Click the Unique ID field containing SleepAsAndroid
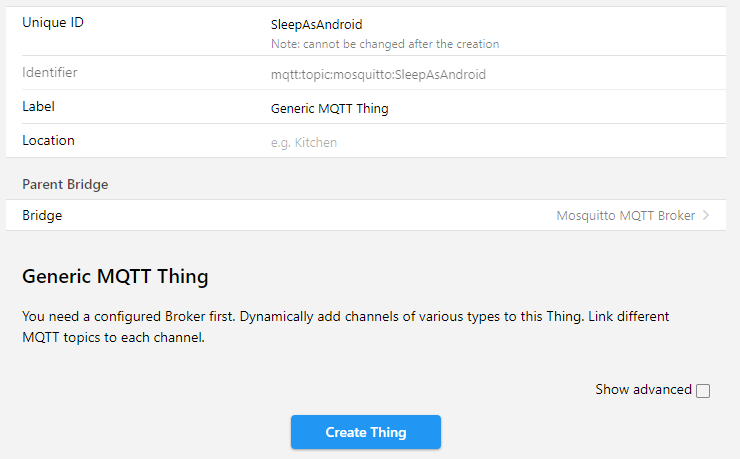The width and height of the screenshot is (740, 459). click(316, 25)
